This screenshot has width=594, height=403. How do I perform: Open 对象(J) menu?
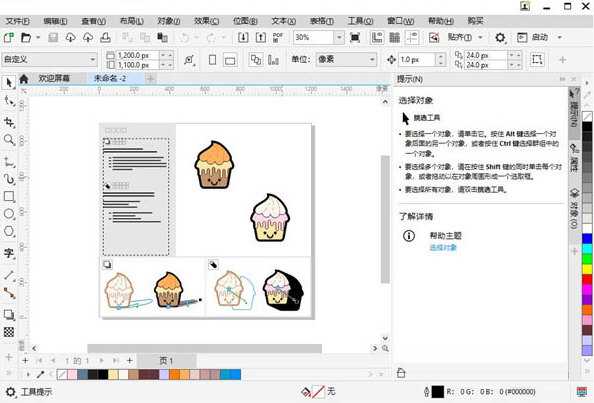tap(169, 21)
